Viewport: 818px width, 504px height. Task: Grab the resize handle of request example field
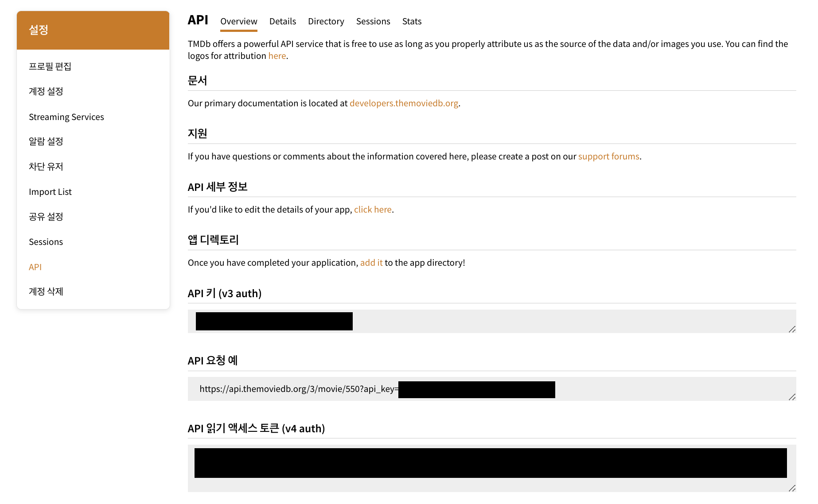click(x=792, y=397)
